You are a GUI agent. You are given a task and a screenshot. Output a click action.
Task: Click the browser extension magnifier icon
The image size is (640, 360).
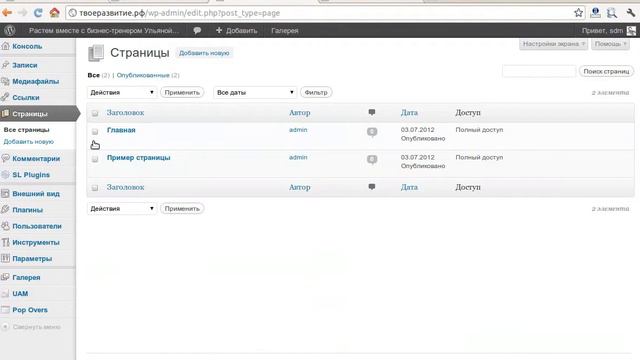(611, 13)
